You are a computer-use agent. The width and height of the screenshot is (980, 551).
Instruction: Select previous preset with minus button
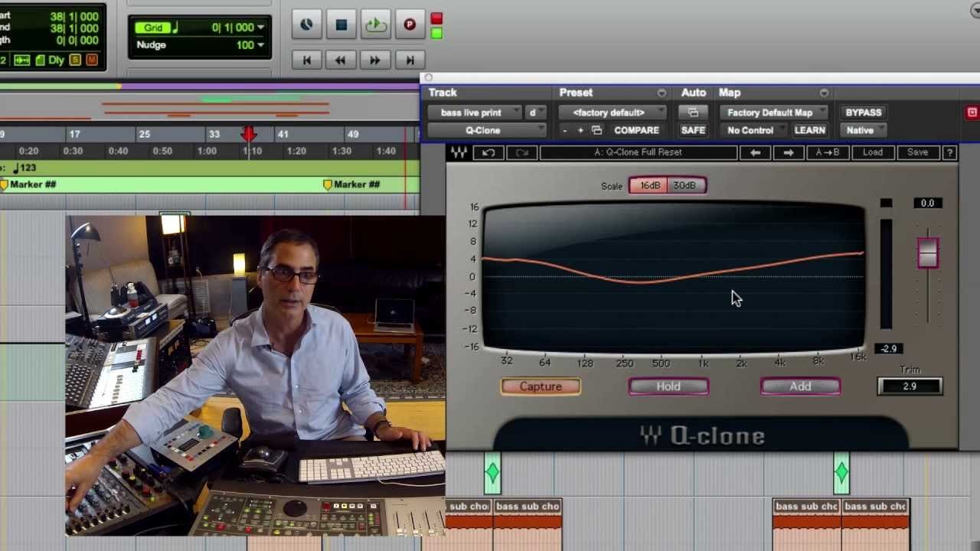point(565,130)
